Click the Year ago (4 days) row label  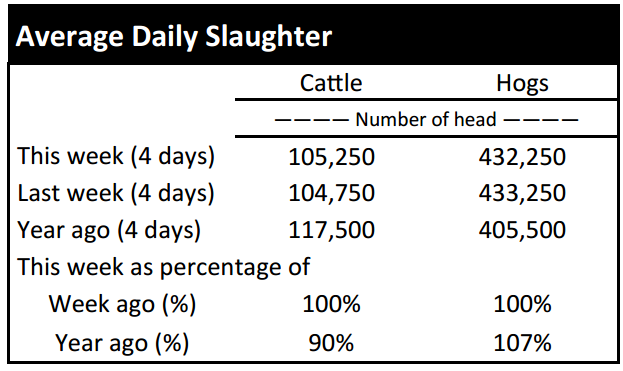pyautogui.click(x=109, y=230)
